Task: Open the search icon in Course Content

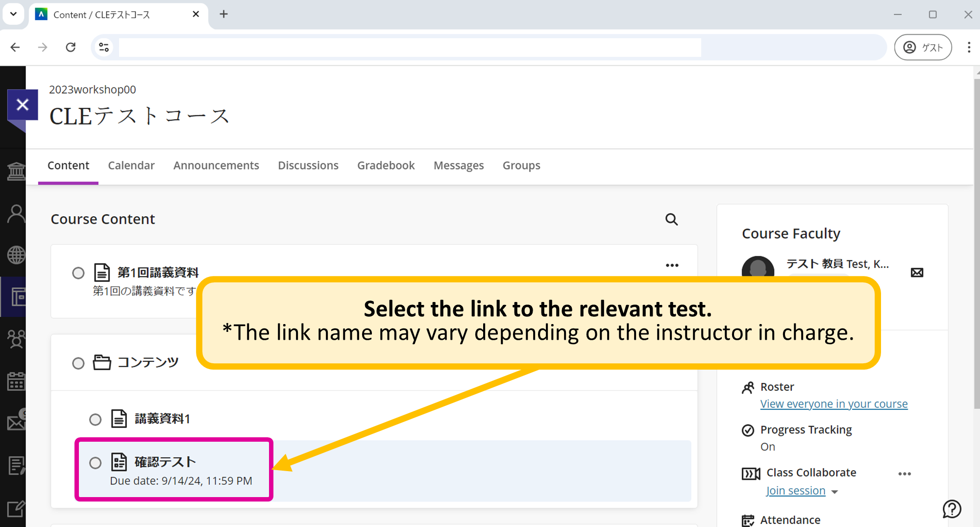Action: (x=671, y=219)
